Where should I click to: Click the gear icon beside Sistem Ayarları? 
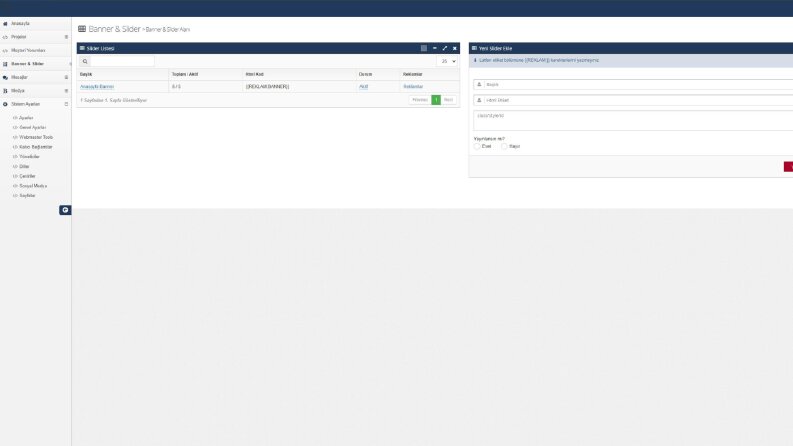5,104
